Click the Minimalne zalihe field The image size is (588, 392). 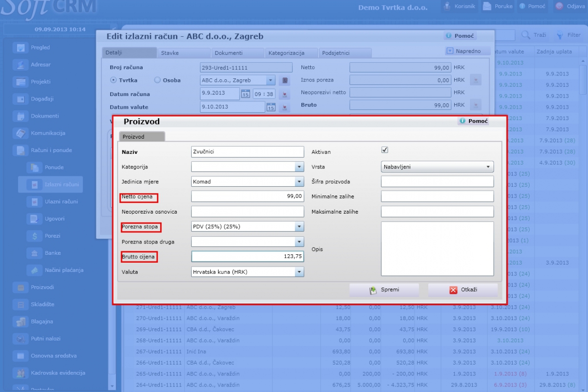(437, 196)
